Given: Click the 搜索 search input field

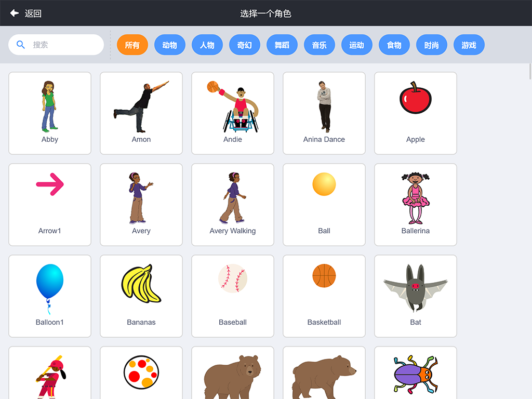Looking at the screenshot, I should pos(56,45).
